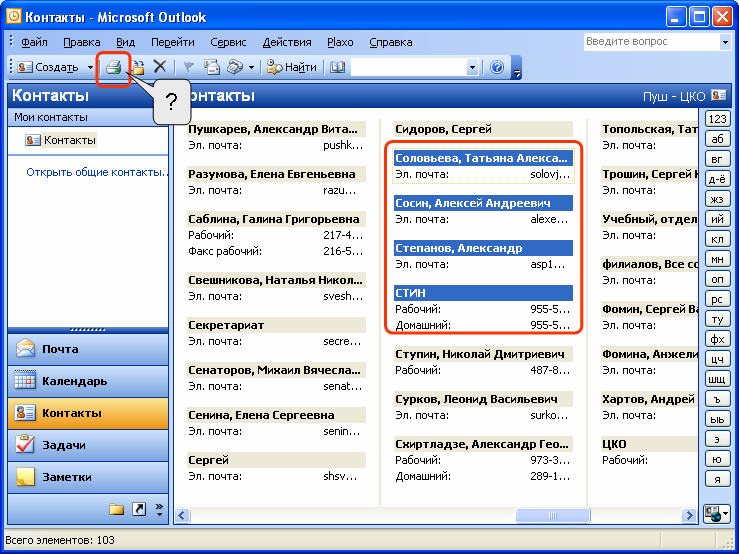Viewport: 739px width, 554px height.
Task: Open the Перейти menu
Action: [172, 42]
